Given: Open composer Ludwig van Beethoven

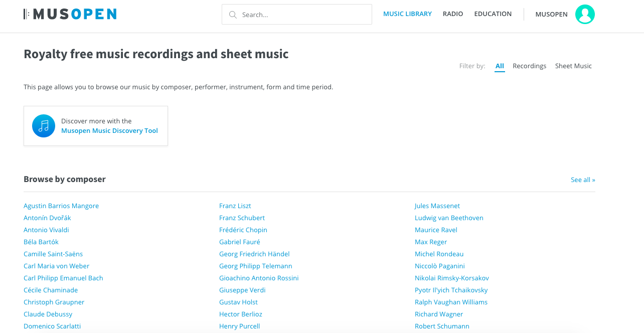Looking at the screenshot, I should tap(449, 218).
